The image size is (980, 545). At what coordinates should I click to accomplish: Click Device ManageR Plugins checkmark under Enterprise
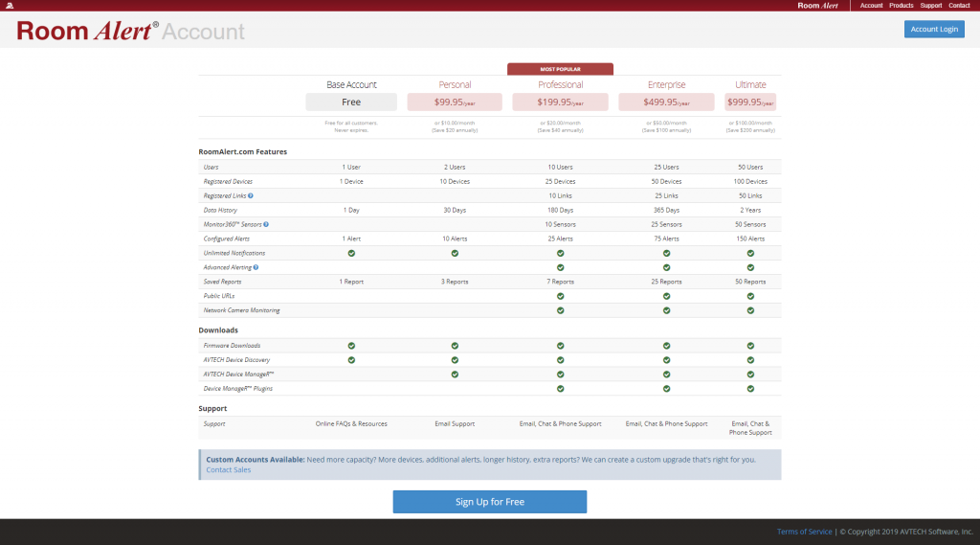click(x=666, y=389)
